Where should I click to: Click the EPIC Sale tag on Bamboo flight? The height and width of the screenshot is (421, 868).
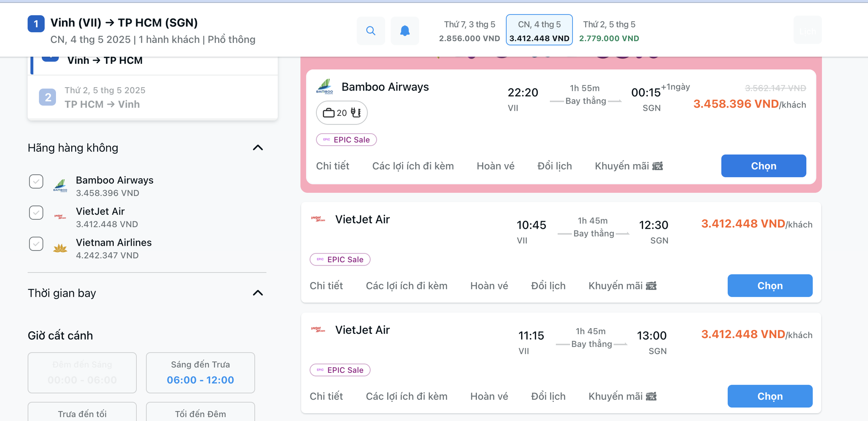point(346,140)
